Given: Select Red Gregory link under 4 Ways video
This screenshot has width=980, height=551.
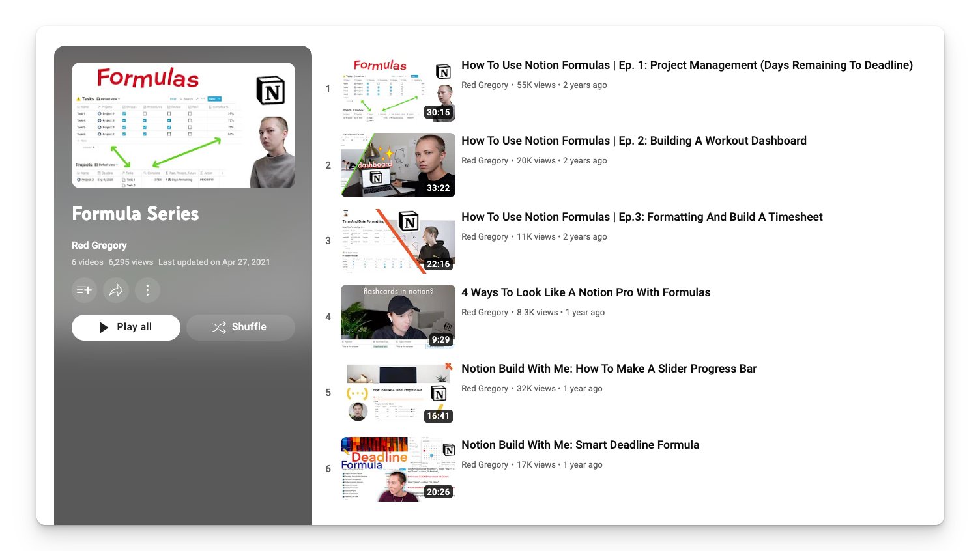Looking at the screenshot, I should coord(485,313).
